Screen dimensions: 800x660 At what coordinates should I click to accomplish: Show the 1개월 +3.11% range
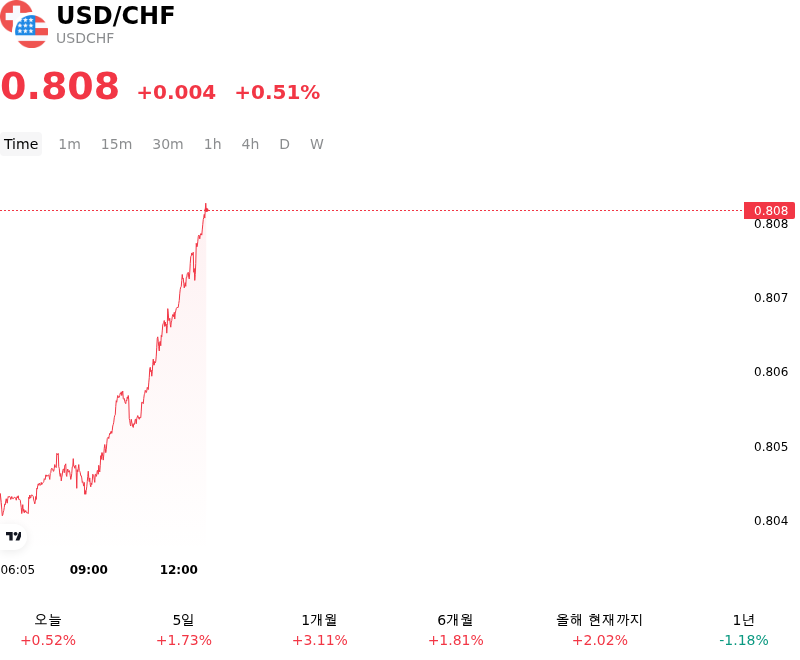click(319, 630)
